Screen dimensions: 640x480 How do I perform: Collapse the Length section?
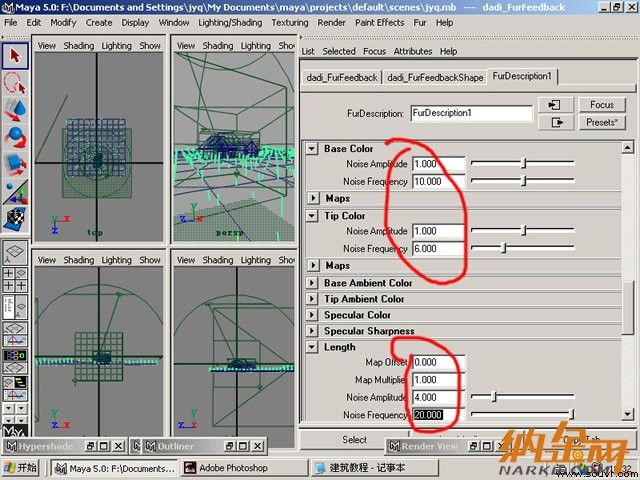(x=312, y=347)
